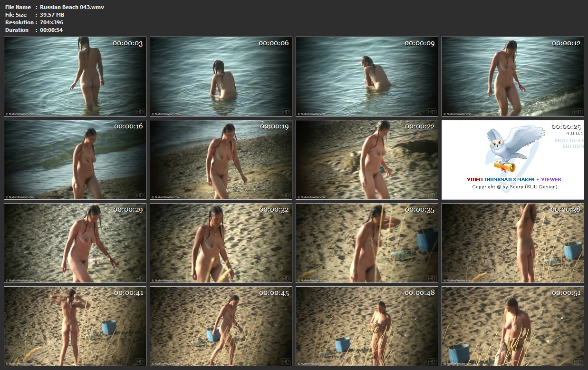Click the Resolution value 704x396
Viewport: 588px width, 370px height.
click(51, 22)
